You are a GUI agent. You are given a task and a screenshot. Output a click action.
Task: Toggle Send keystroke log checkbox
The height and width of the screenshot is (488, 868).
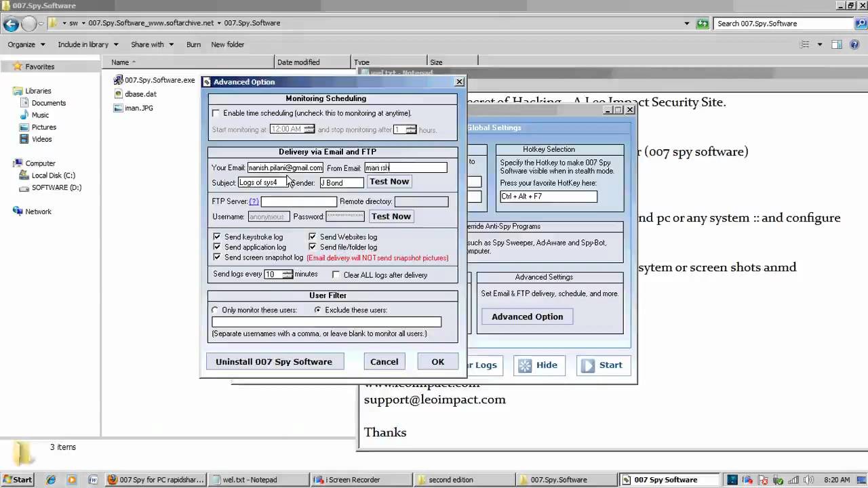(x=217, y=237)
